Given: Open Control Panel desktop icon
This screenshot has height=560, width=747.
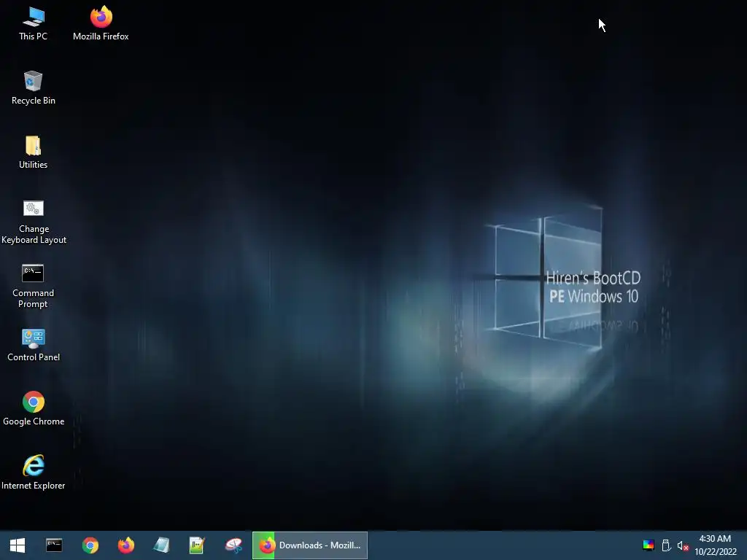Looking at the screenshot, I should pos(34,345).
